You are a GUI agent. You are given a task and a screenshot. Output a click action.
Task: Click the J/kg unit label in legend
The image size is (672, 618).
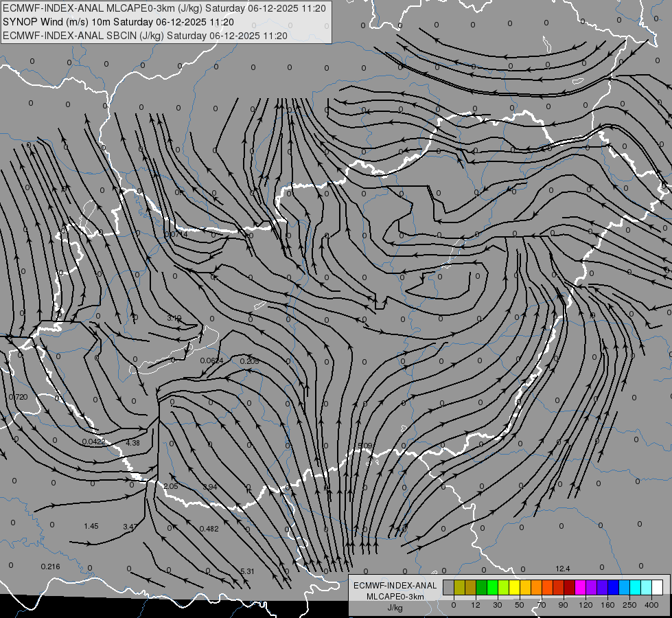click(x=395, y=607)
